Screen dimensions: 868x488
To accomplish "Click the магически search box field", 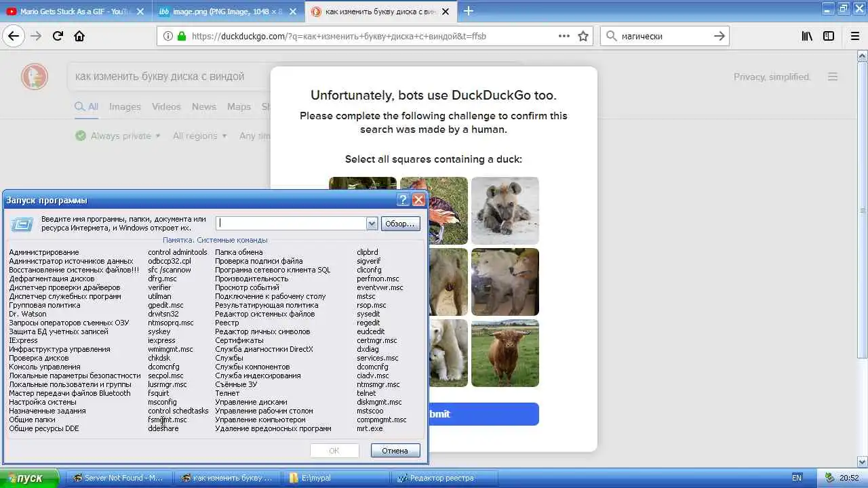I will pyautogui.click(x=665, y=36).
